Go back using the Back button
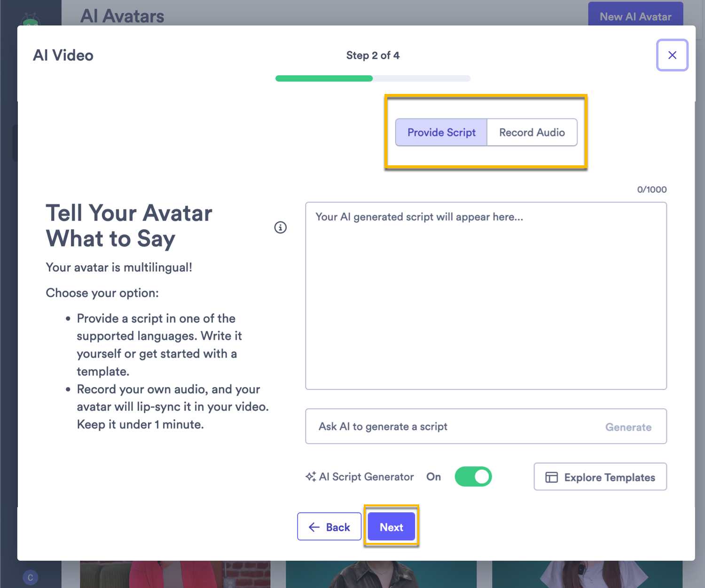 click(x=329, y=526)
